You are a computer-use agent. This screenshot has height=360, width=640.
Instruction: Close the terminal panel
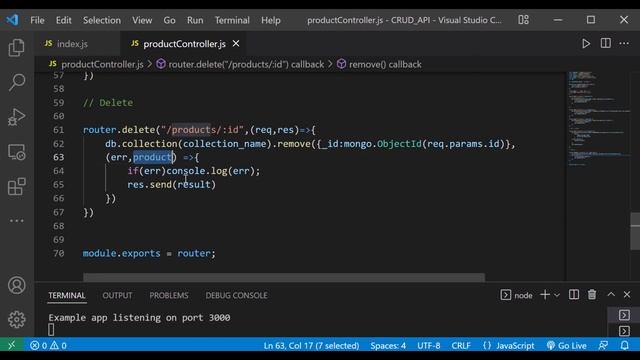pos(627,294)
